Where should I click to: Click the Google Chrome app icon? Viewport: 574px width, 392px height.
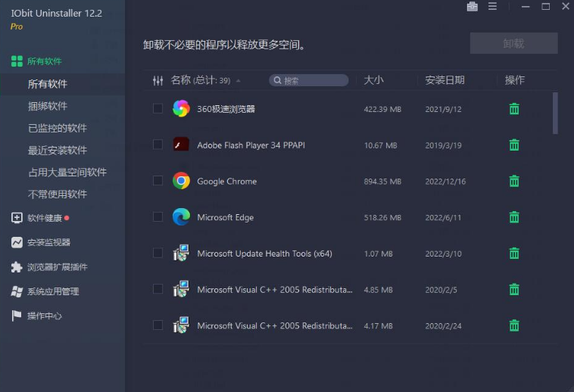pyautogui.click(x=181, y=181)
